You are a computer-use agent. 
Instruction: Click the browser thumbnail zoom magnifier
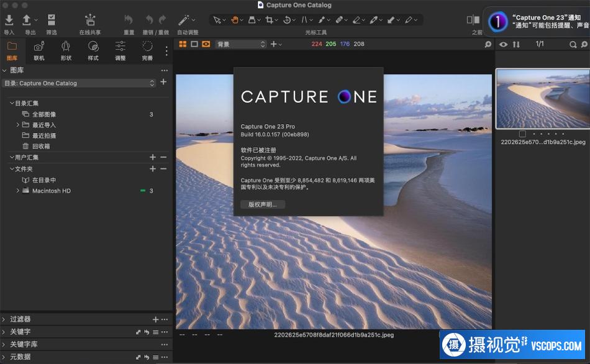pyautogui.click(x=584, y=45)
